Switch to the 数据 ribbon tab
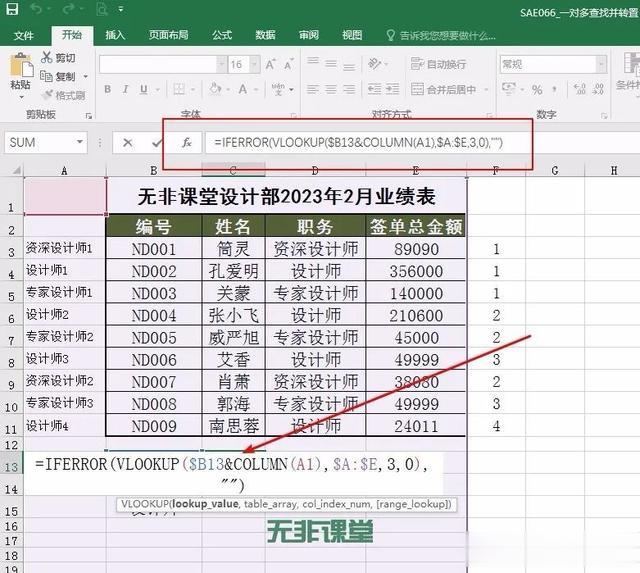 (265, 35)
